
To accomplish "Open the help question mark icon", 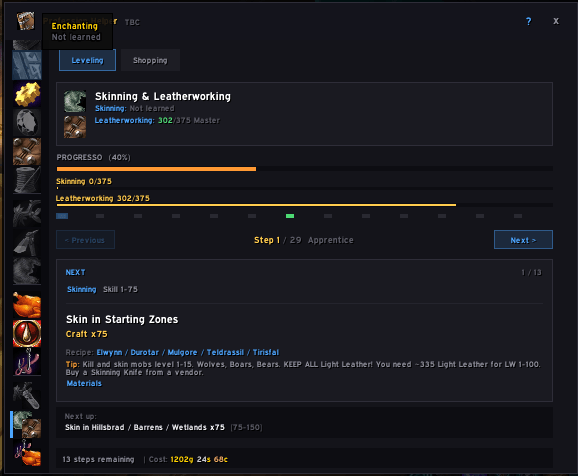I will point(529,21).
